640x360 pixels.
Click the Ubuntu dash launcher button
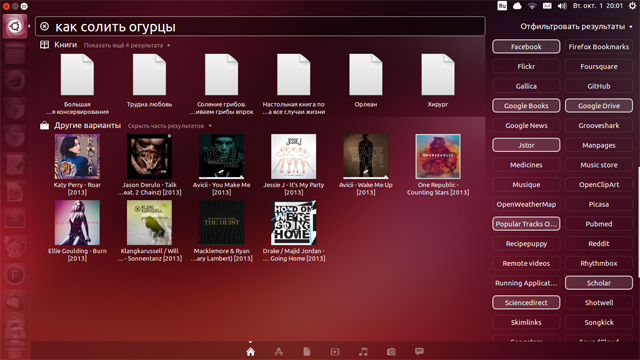(x=15, y=27)
